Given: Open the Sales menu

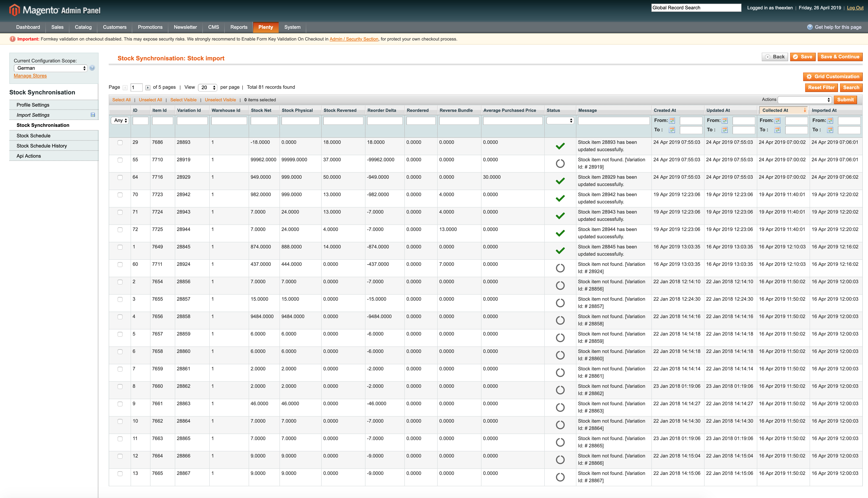Looking at the screenshot, I should click(x=57, y=27).
